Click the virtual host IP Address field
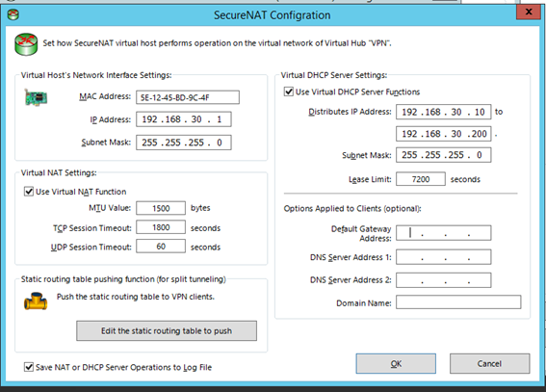Screen dimensions: 546x392 pos(184,119)
